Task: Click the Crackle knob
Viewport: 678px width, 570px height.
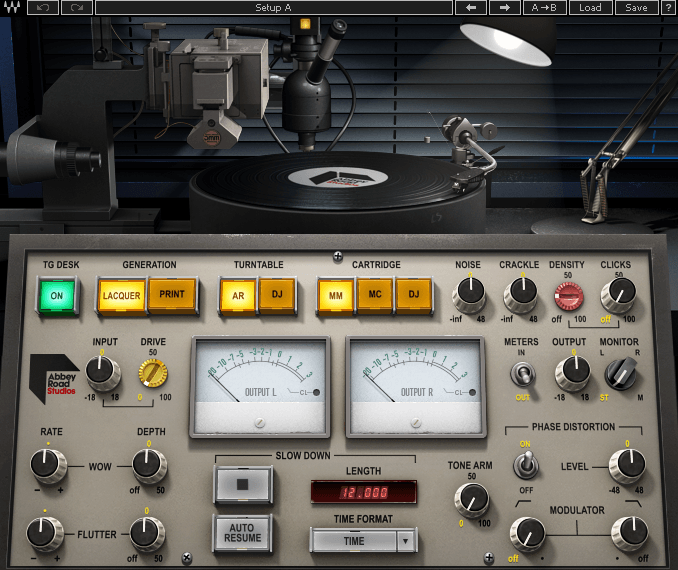Action: 521,294
